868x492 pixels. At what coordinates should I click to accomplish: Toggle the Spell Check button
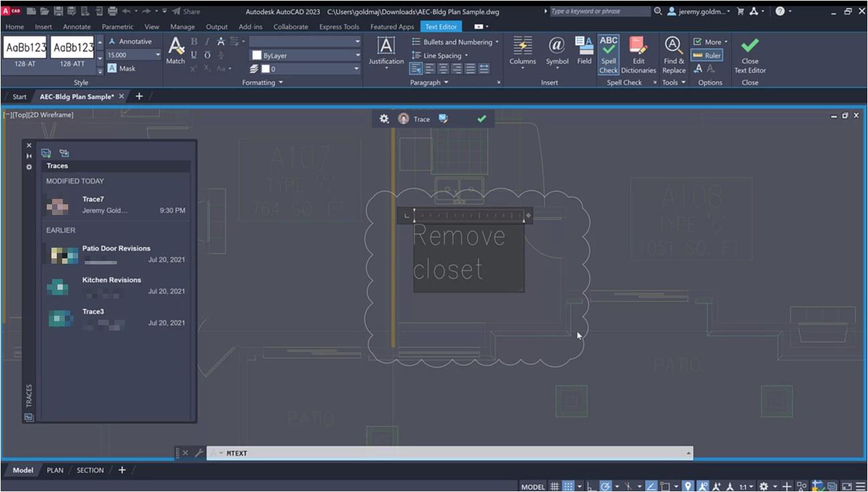[x=609, y=55]
